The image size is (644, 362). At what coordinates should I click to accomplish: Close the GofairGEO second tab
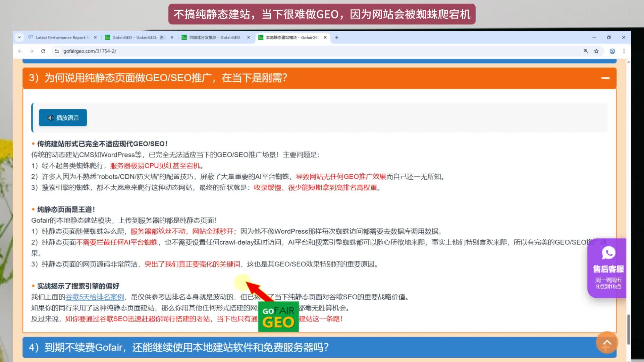tap(172, 38)
